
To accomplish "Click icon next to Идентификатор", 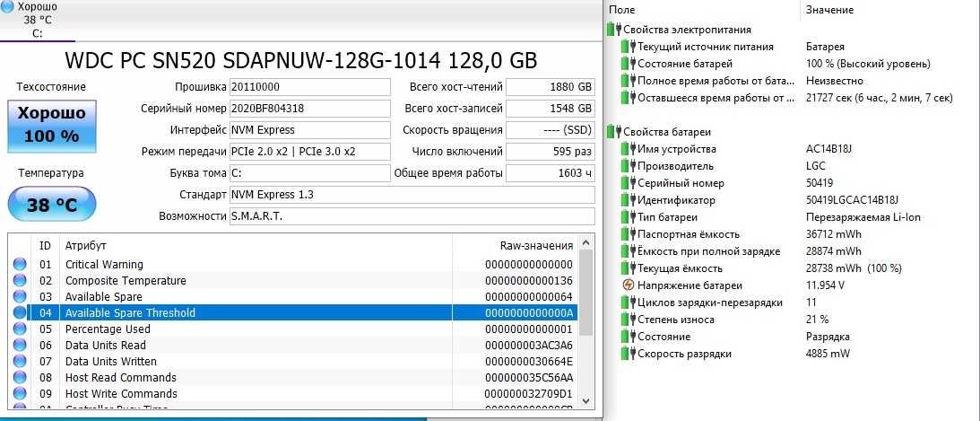I will click(629, 200).
